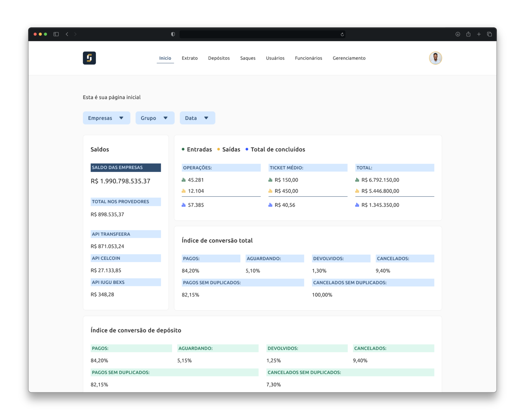This screenshot has width=525, height=420.
Task: Click the API CELCOIN label
Action: pyautogui.click(x=126, y=258)
